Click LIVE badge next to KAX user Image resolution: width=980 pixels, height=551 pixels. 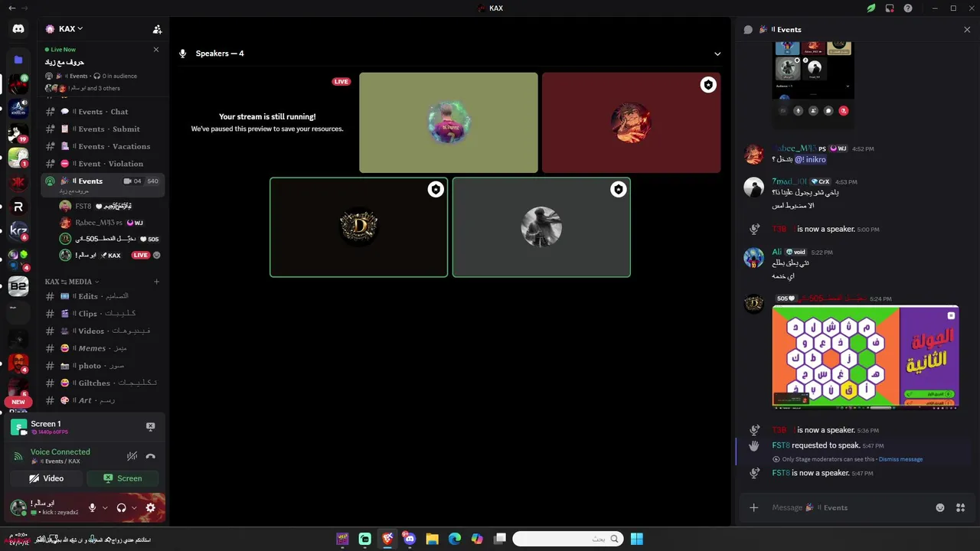coord(140,256)
